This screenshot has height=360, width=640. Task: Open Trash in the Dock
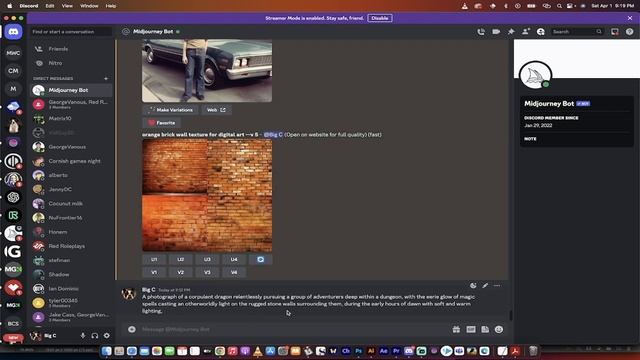[x=533, y=351]
